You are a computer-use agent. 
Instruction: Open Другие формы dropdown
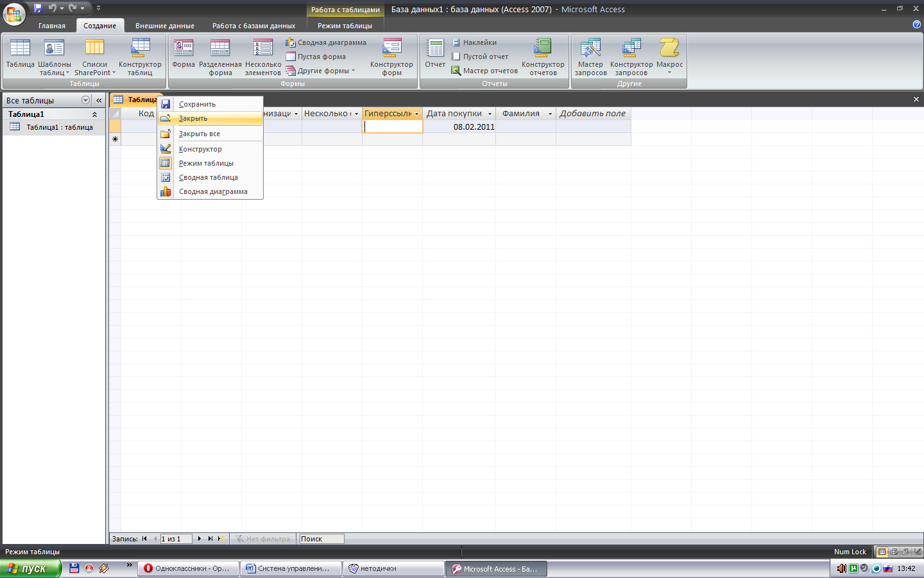click(320, 71)
